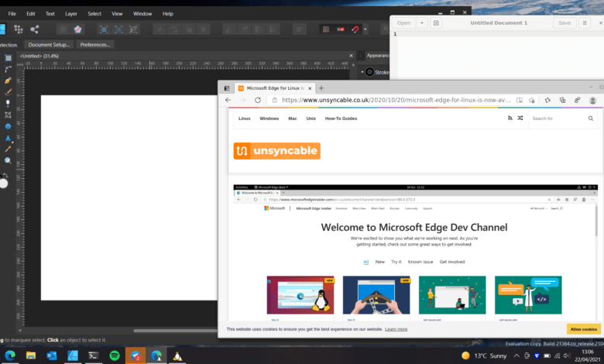Screen dimensions: 604x364
Task: Click the swap fill and stroke arrows
Action: (5, 176)
